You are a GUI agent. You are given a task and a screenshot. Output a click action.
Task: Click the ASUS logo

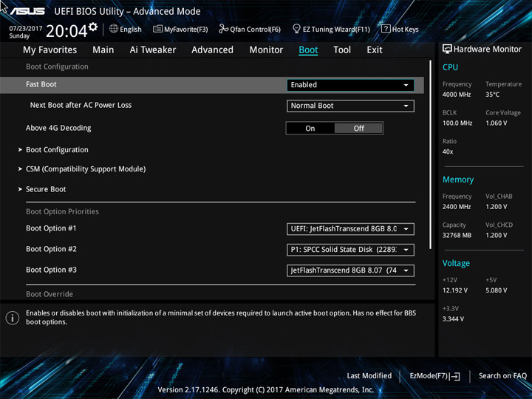(27, 11)
